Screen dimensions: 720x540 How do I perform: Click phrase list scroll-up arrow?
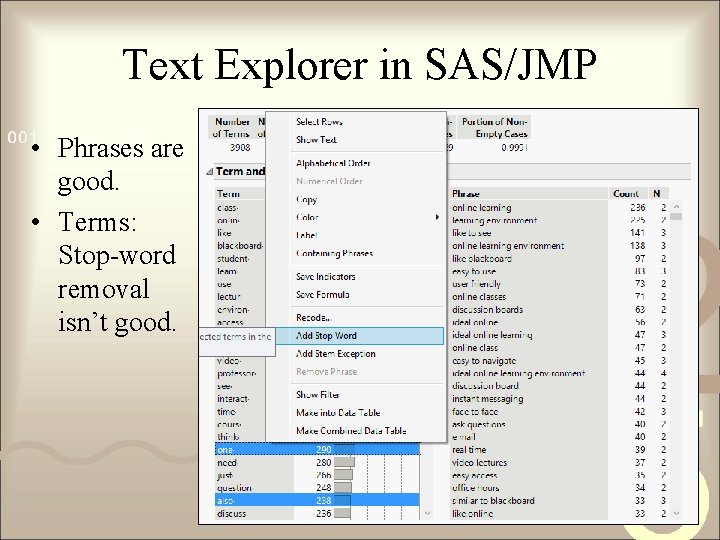click(x=676, y=207)
